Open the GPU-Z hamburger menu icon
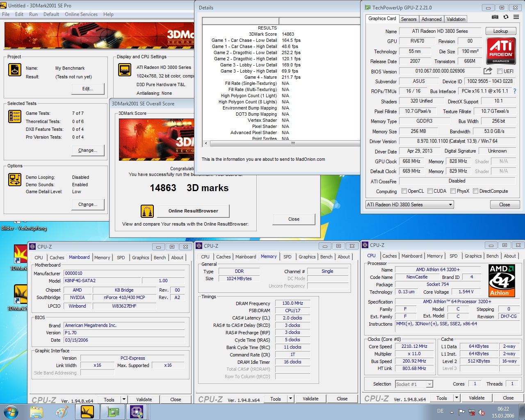This screenshot has height=420, width=525. (x=516, y=17)
